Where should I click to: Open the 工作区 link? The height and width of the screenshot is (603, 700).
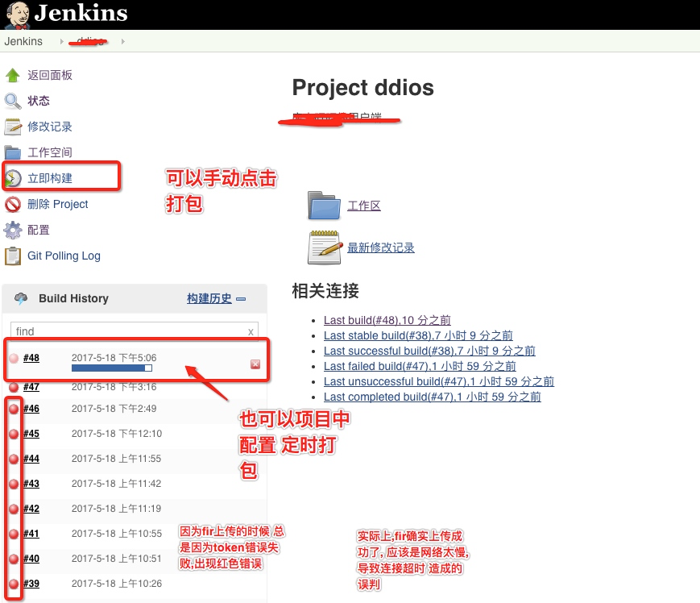point(364,206)
